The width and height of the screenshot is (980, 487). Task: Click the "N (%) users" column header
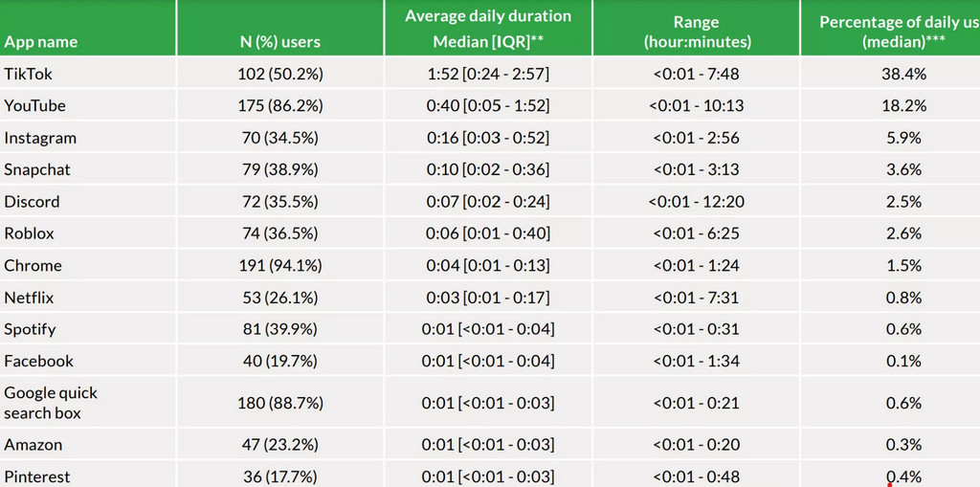tap(279, 42)
